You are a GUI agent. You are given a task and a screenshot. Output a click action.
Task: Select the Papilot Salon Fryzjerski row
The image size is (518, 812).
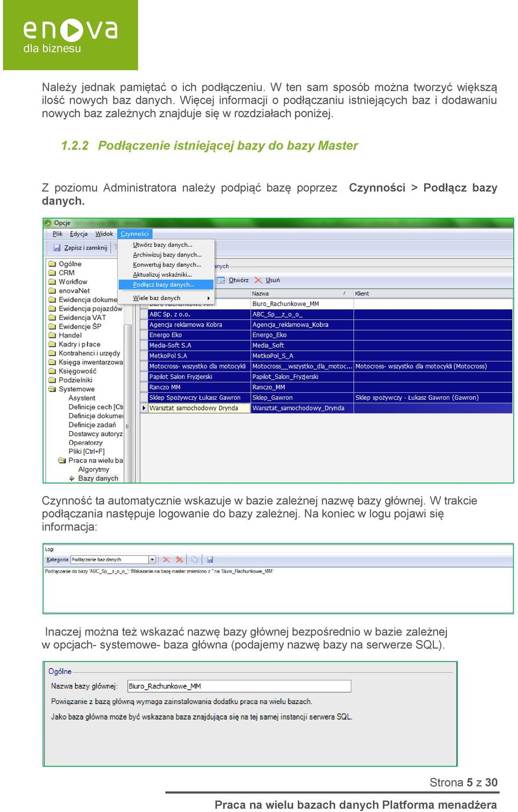(x=326, y=377)
